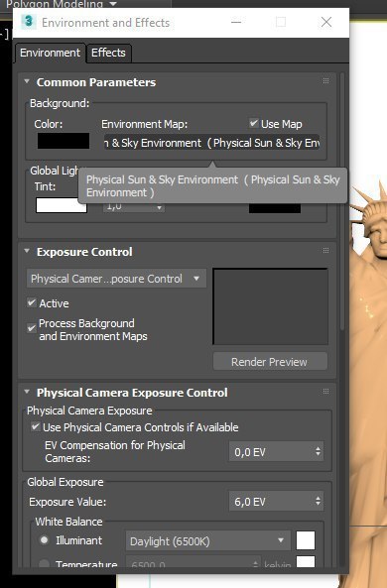Screen dimensions: 387x588
Task: Click the Exposure Control rollout grip handle
Action: 325,251
